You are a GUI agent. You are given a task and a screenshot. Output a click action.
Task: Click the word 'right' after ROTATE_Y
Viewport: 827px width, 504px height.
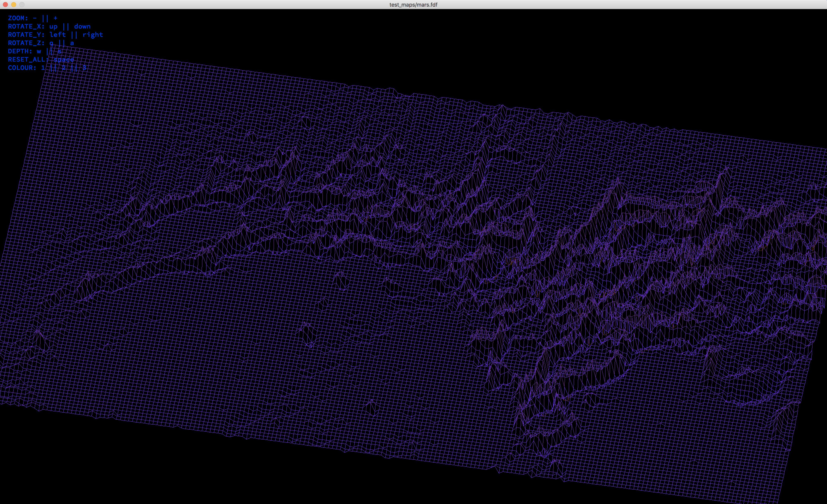point(93,35)
